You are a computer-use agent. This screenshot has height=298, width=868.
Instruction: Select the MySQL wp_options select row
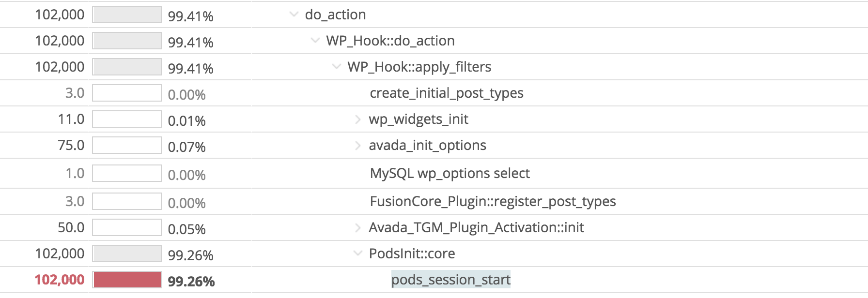(449, 173)
